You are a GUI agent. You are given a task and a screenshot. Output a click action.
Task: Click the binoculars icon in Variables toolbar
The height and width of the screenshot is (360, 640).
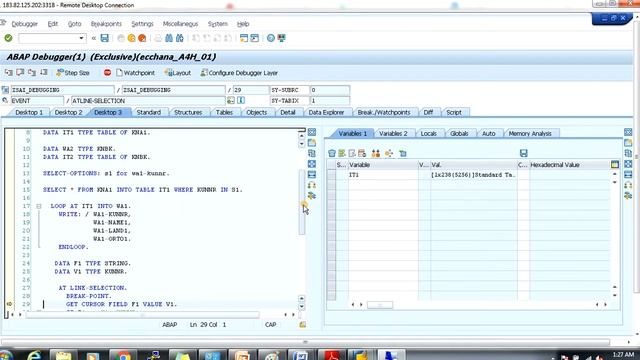click(x=376, y=153)
